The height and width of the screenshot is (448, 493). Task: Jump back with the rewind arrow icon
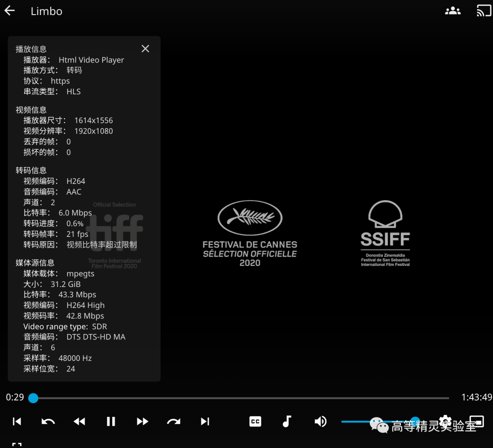tap(48, 421)
